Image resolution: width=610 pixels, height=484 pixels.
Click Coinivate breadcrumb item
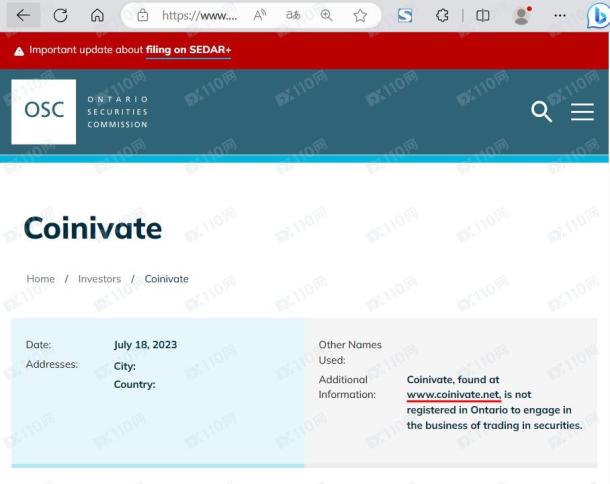coord(167,279)
